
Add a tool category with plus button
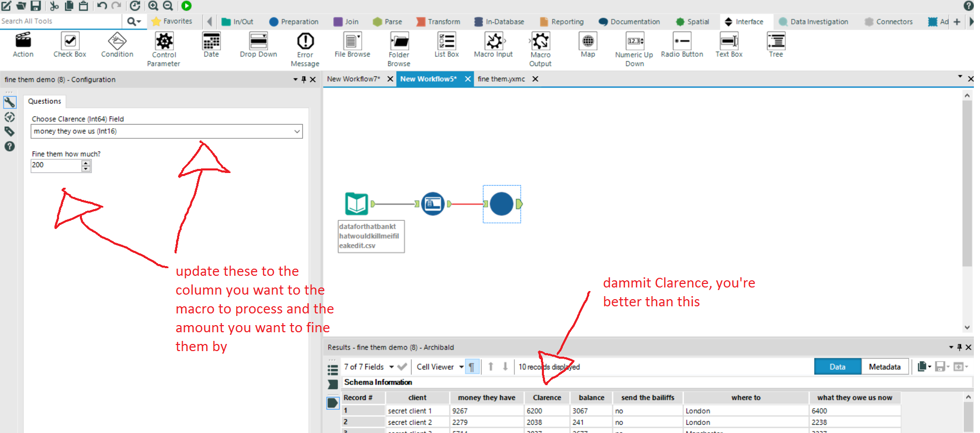pyautogui.click(x=957, y=22)
